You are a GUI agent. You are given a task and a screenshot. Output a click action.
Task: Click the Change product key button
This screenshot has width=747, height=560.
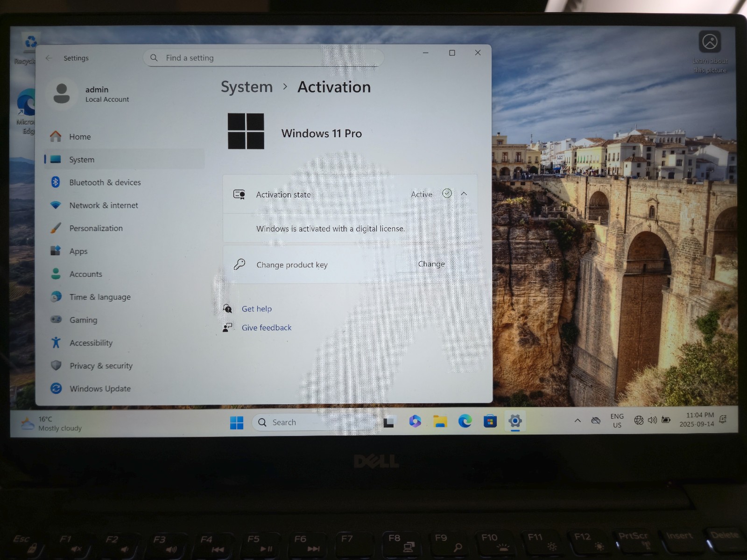[x=431, y=264]
